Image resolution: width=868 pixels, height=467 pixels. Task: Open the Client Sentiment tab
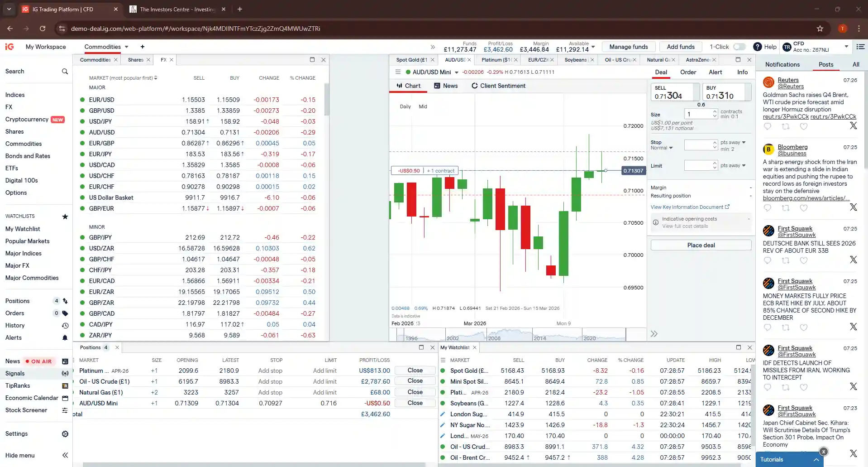pyautogui.click(x=498, y=86)
